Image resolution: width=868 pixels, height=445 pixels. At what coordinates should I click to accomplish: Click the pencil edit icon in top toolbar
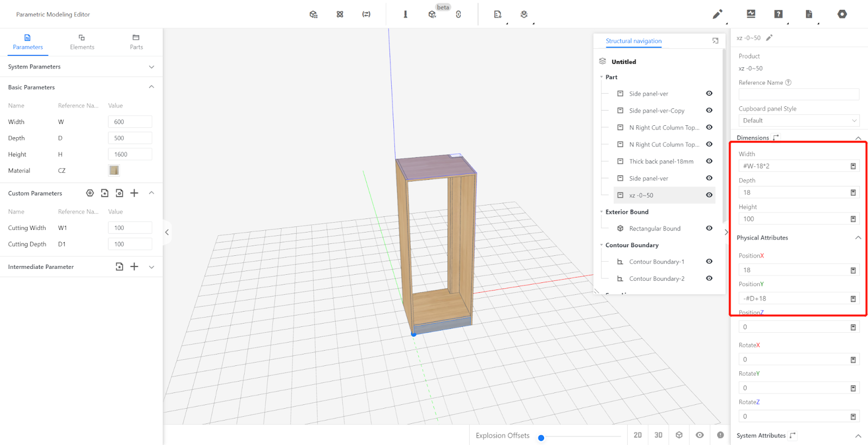717,14
